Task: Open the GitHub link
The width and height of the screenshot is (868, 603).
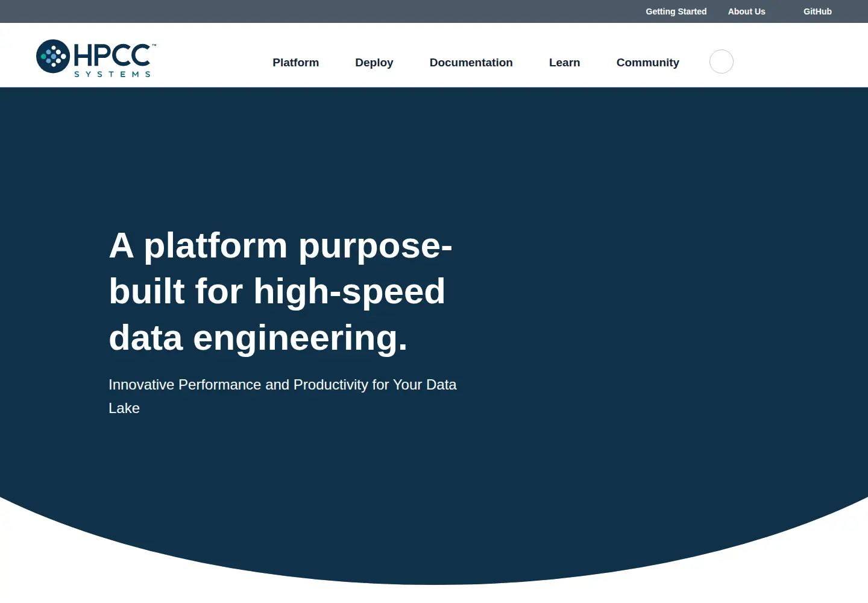Action: pyautogui.click(x=817, y=11)
